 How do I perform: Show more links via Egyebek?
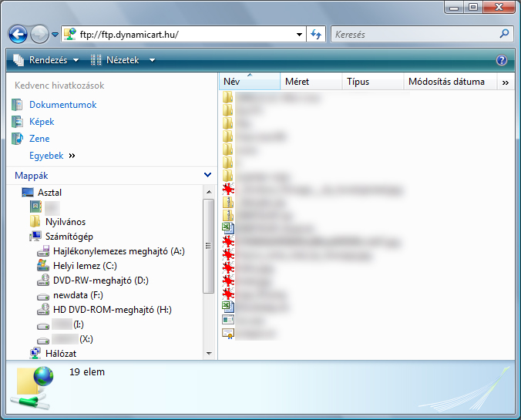pos(52,156)
